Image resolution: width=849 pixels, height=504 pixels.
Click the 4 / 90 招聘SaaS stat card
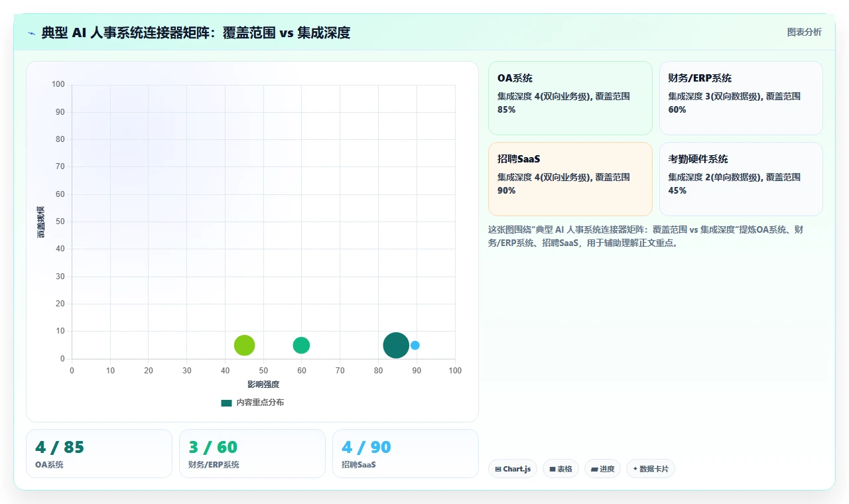405,454
